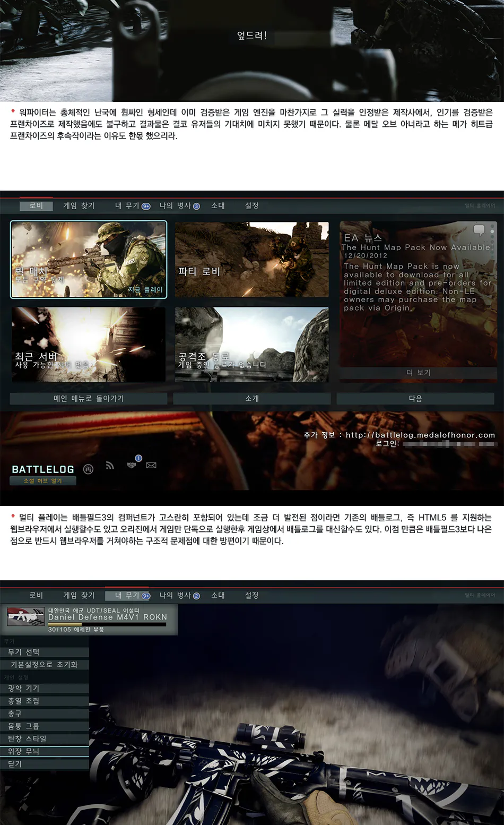Click 기본설정으로 초기화 menu entry
The height and width of the screenshot is (825, 504).
click(45, 665)
